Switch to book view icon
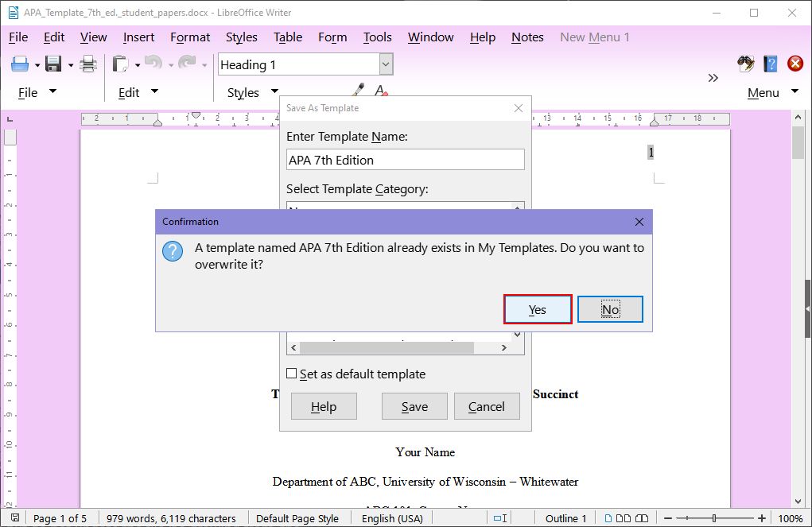The image size is (812, 527). (x=642, y=518)
